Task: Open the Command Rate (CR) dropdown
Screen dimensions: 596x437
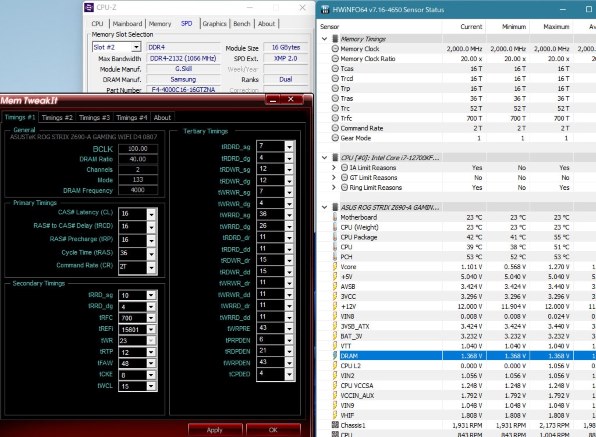Action: point(151,267)
